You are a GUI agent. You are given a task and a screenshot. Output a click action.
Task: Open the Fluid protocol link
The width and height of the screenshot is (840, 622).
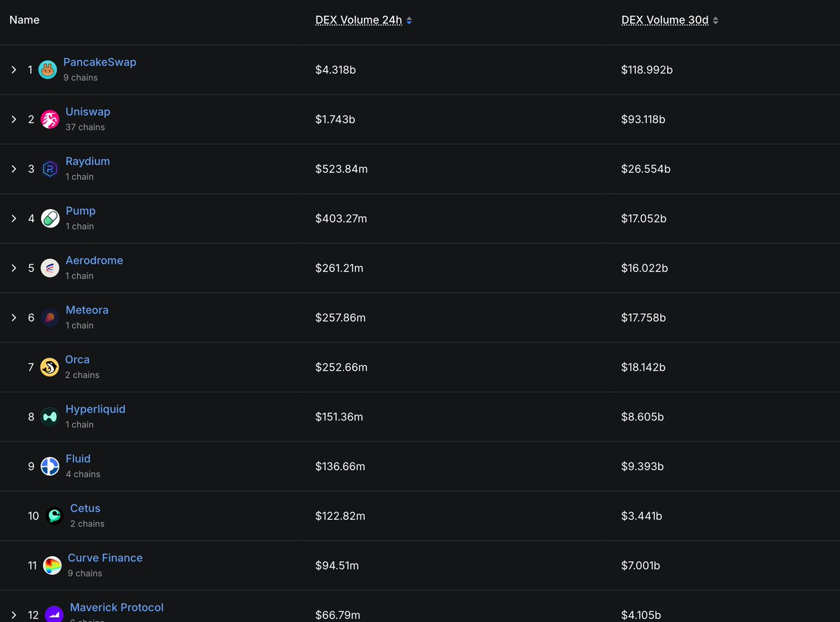78,459
